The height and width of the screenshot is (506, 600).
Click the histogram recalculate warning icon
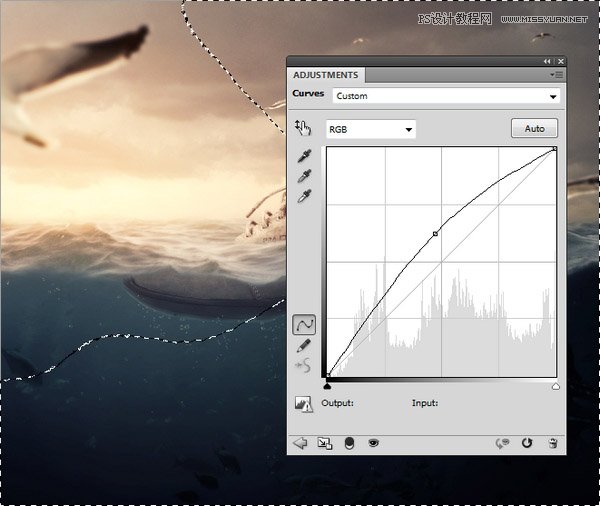click(304, 404)
